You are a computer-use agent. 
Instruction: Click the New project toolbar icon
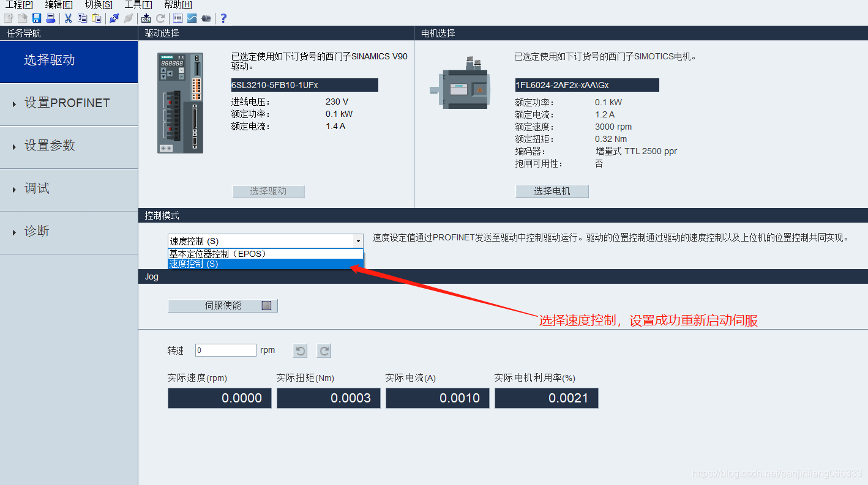(9, 18)
